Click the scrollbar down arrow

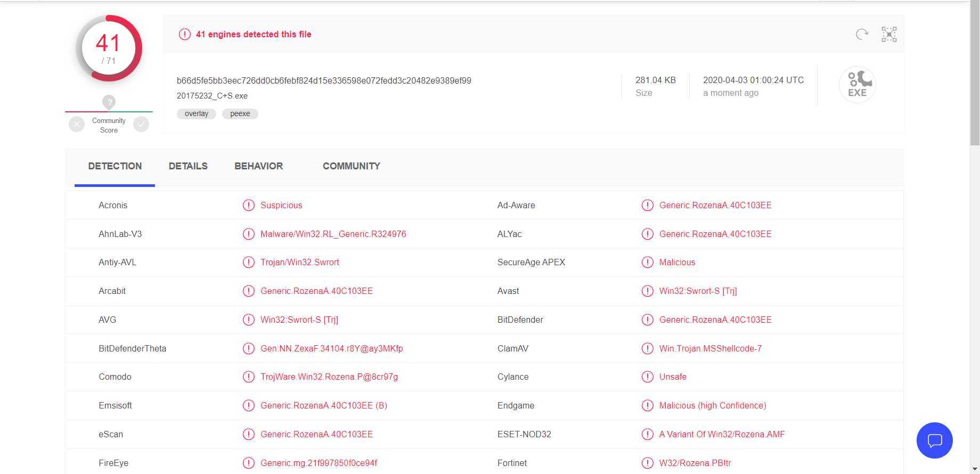coord(975,469)
